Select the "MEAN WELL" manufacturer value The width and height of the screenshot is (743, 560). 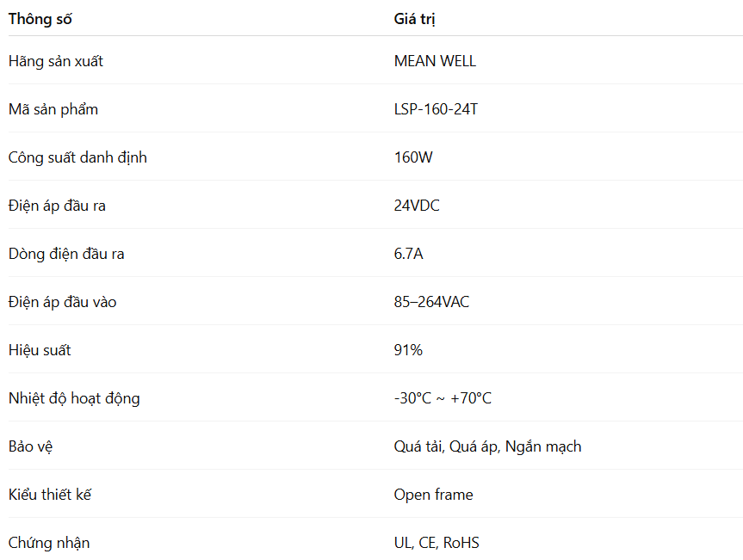(x=435, y=61)
